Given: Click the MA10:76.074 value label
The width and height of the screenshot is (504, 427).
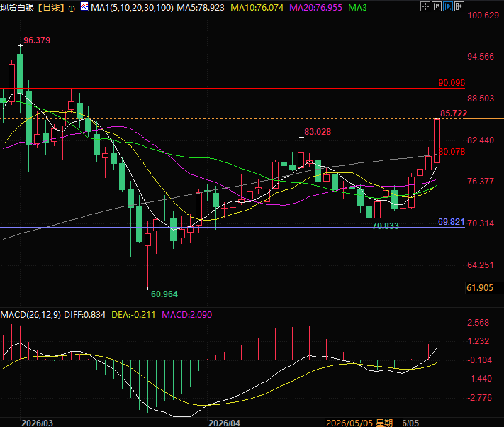Looking at the screenshot, I should (257, 7).
